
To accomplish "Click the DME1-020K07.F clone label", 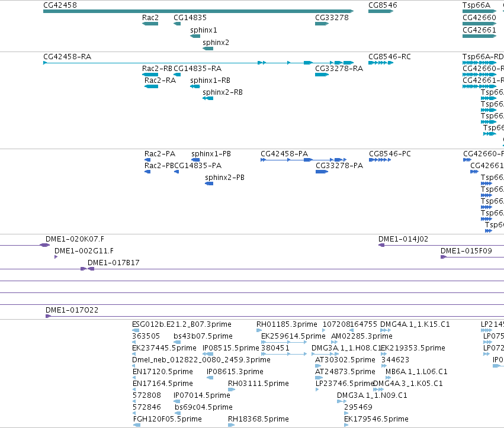I will pyautogui.click(x=75, y=239).
